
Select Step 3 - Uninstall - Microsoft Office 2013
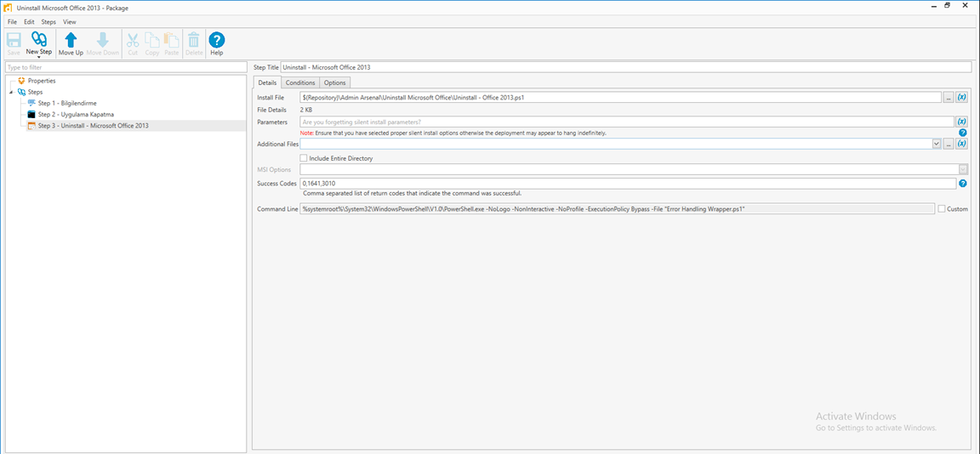[x=93, y=126]
